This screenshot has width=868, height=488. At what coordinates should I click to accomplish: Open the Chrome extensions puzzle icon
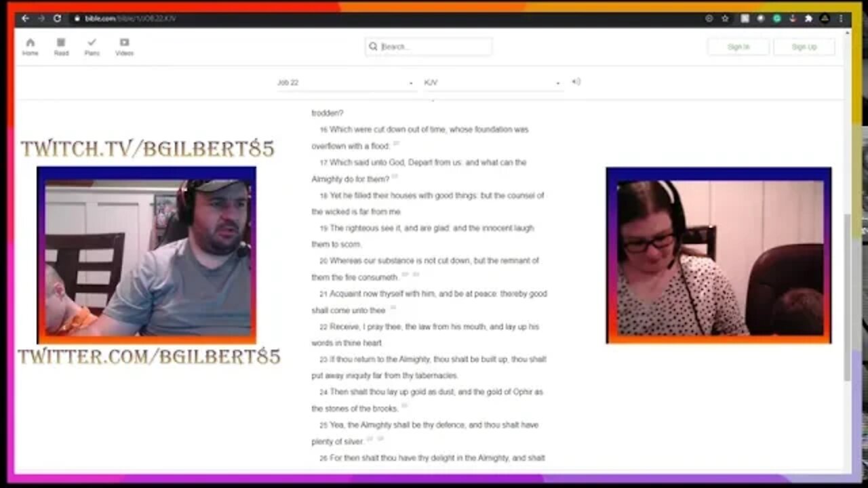pos(808,18)
